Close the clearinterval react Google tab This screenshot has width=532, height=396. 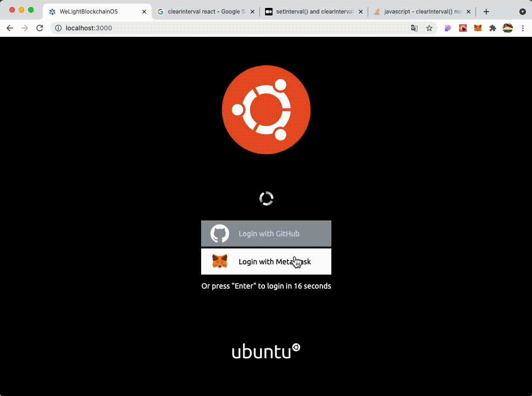click(x=252, y=12)
